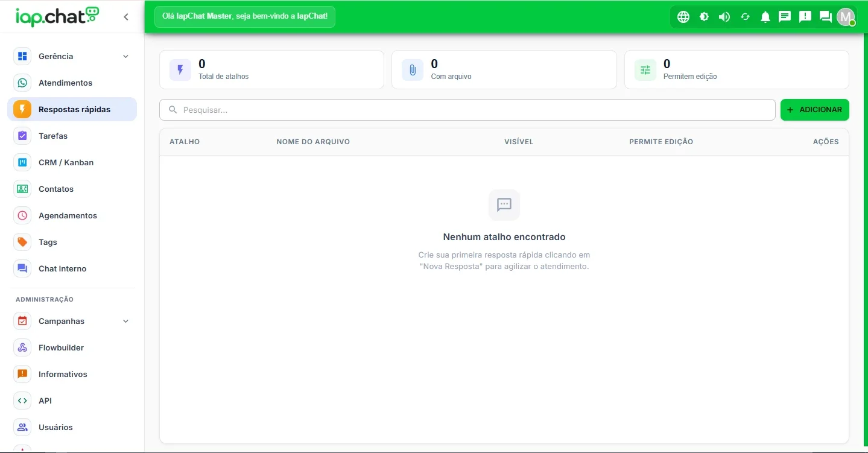Open Usuários menu item
868x453 pixels.
click(72, 427)
